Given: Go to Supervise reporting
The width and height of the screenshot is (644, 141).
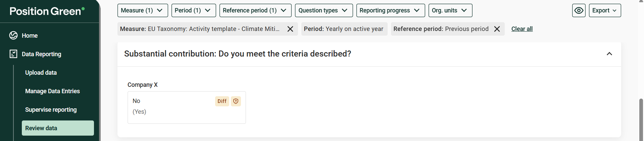Looking at the screenshot, I should point(51,110).
